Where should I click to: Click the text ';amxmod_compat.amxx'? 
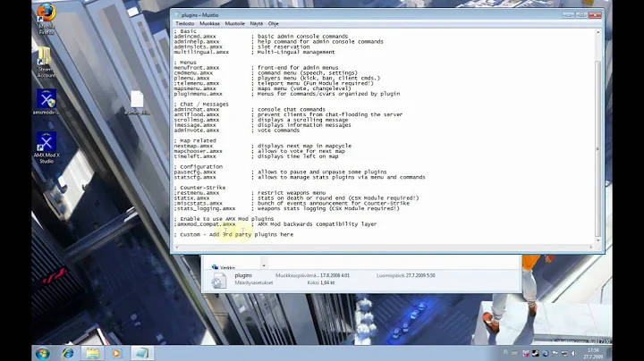click(205, 224)
